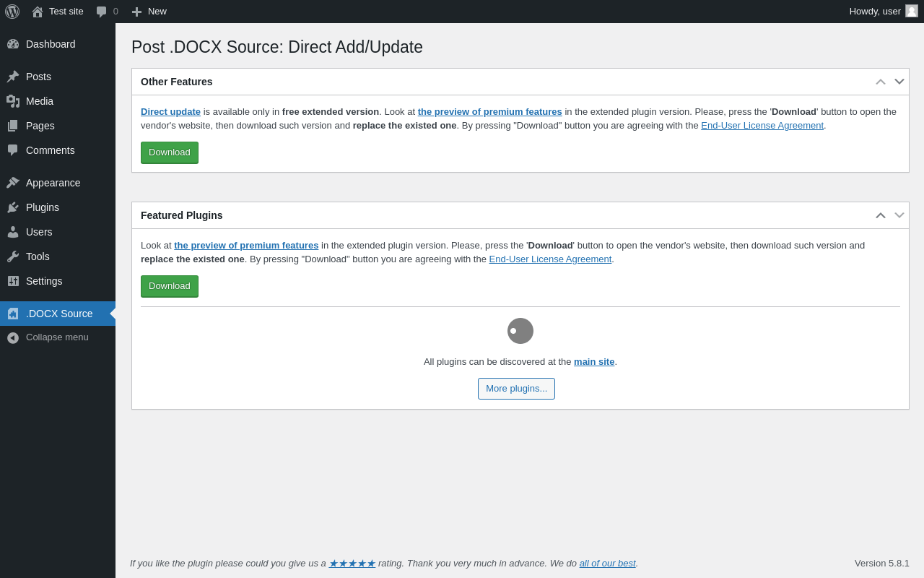Open the WordPress logo menu
The height and width of the screenshot is (578, 924).
12,12
